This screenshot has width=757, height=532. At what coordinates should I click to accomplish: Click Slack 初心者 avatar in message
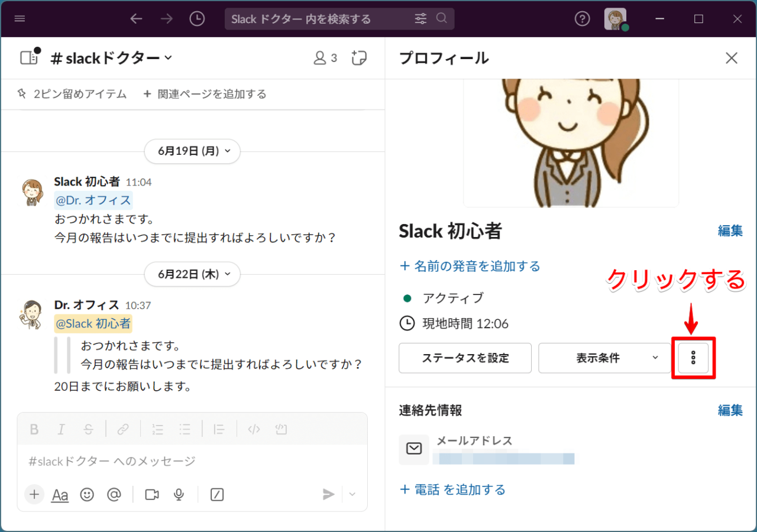tap(32, 192)
